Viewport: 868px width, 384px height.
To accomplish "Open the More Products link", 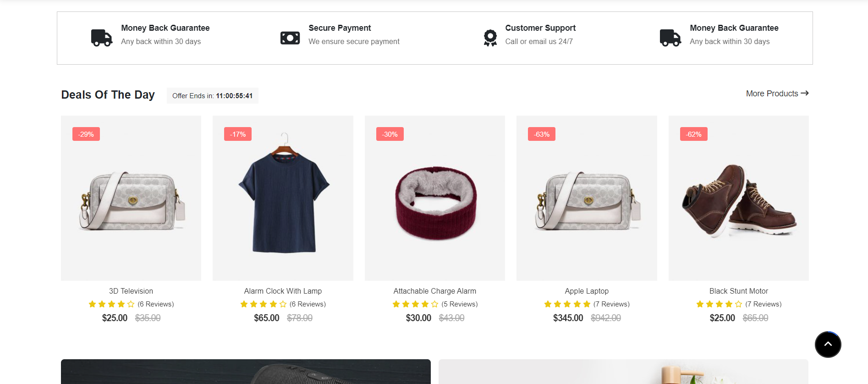I will (x=772, y=94).
